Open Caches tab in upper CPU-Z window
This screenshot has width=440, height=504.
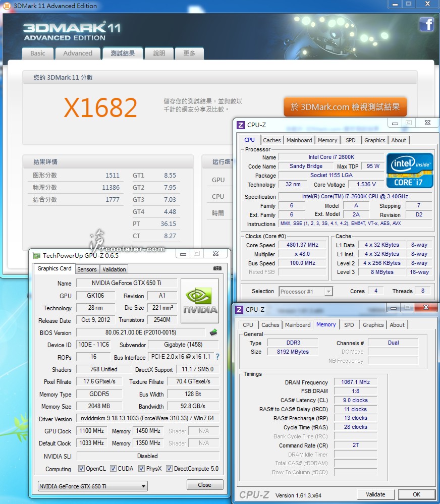pos(272,140)
